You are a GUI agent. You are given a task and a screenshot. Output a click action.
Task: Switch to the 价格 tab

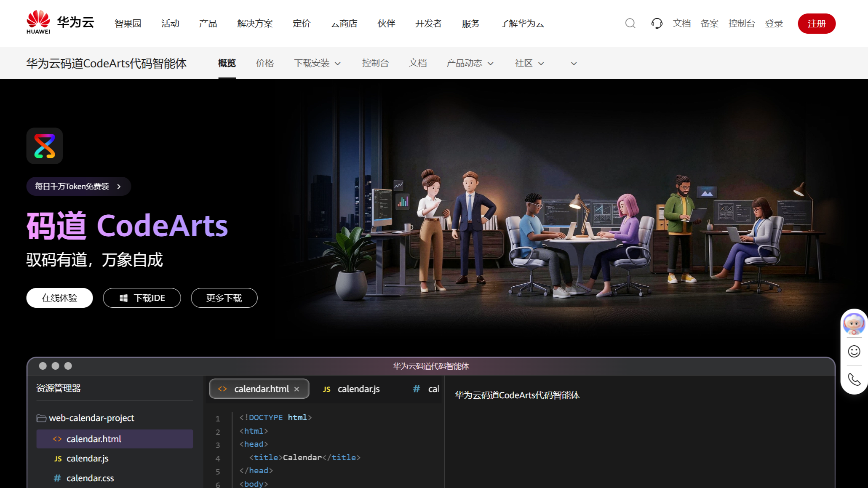coord(265,63)
